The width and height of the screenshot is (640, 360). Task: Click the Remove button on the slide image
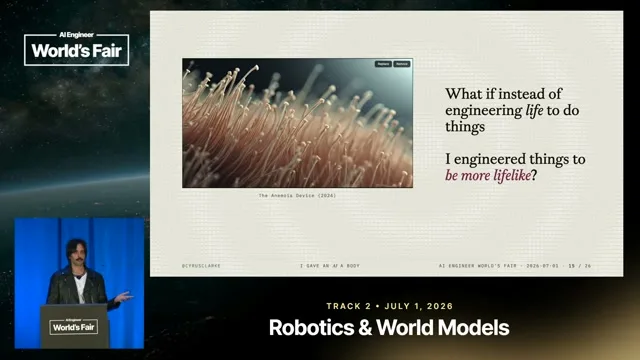point(402,64)
